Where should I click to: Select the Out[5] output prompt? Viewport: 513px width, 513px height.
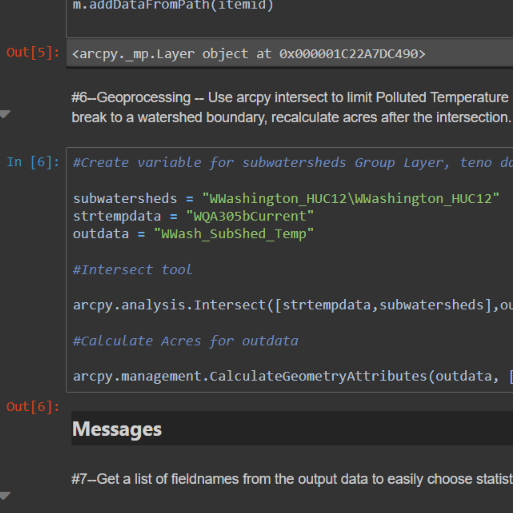click(33, 53)
